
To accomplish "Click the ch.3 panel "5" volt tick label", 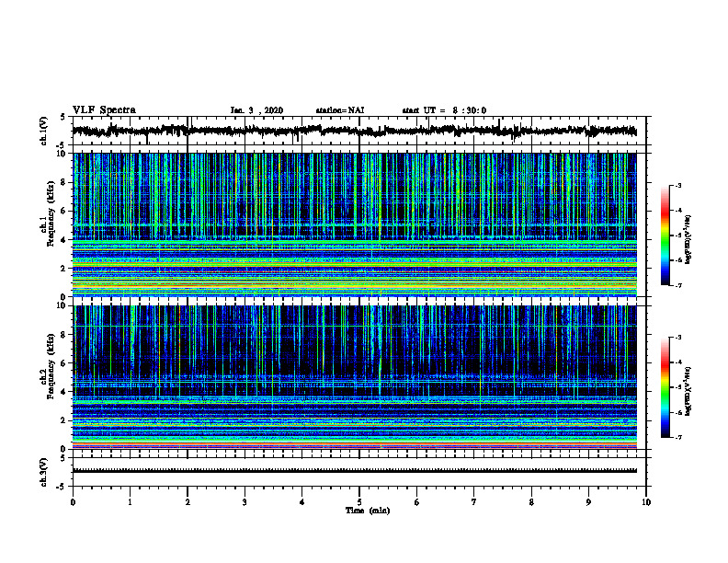I will click(x=63, y=458).
